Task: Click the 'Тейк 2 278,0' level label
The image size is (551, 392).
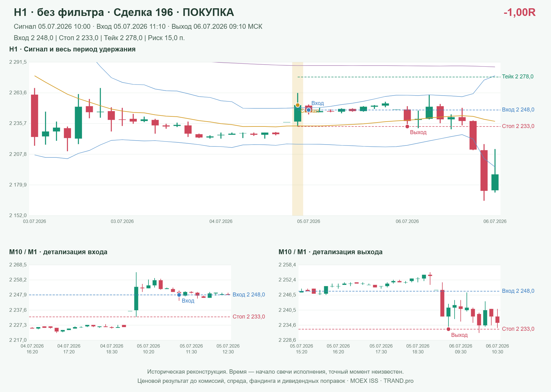Action: pyautogui.click(x=518, y=77)
